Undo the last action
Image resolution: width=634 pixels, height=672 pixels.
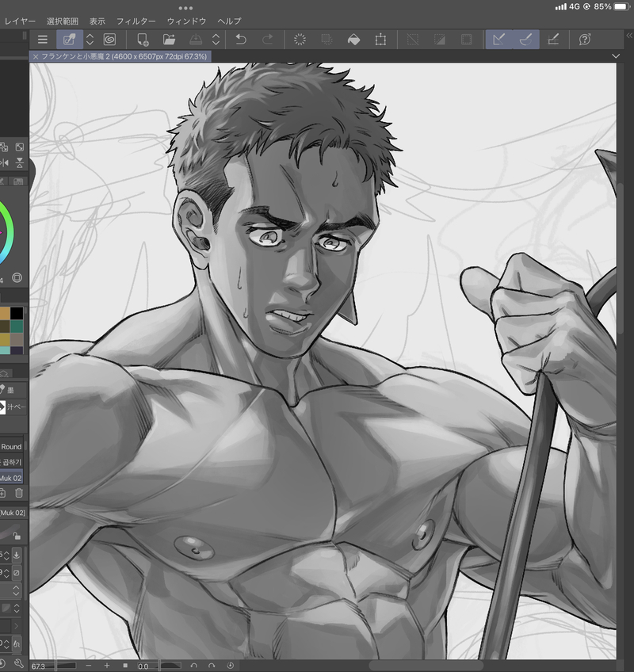(241, 40)
